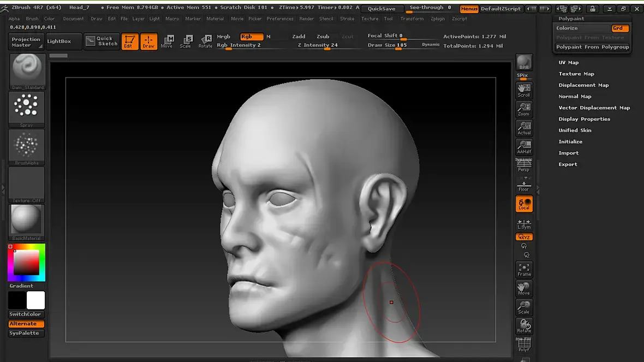644x362 pixels.
Task: Toggle Rgb painting mode
Action: point(251,37)
